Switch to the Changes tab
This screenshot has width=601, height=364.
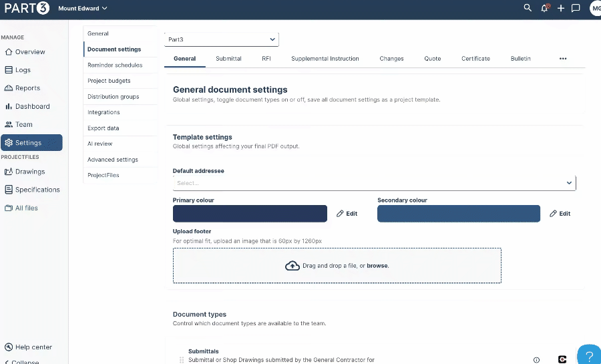coord(391,59)
